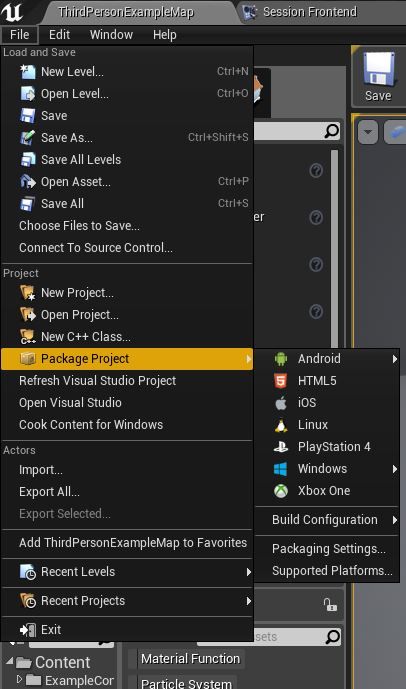Expand the Windows platform submenu arrow
Viewport: 406px width, 689px height.
tap(395, 469)
